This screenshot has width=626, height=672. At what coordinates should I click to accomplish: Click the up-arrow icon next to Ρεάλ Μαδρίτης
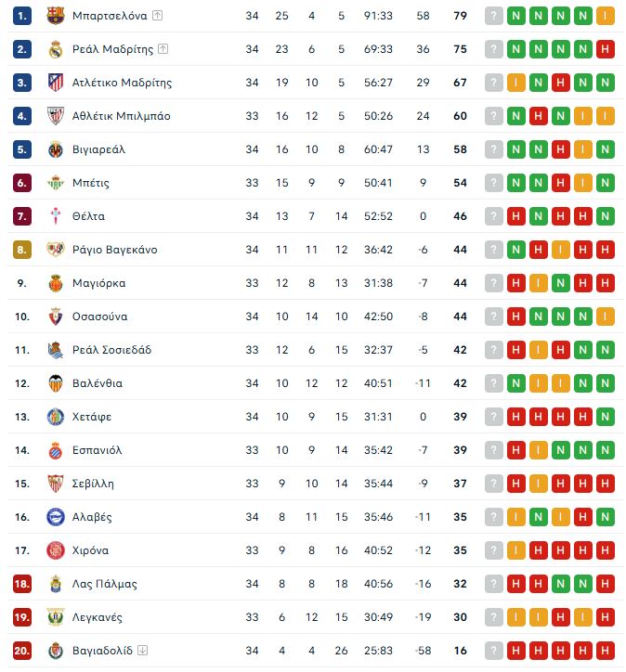(163, 49)
